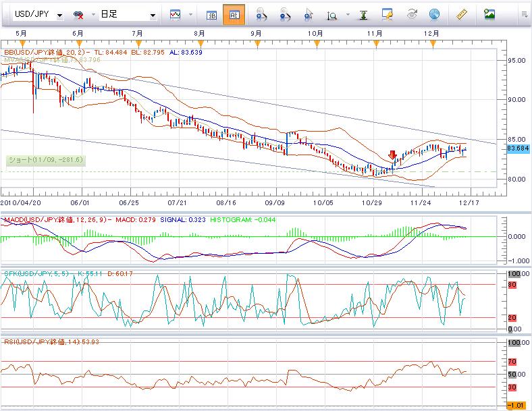The height and width of the screenshot is (411, 532).
Task: Click the 80.00 price axis label
Action: (516, 179)
